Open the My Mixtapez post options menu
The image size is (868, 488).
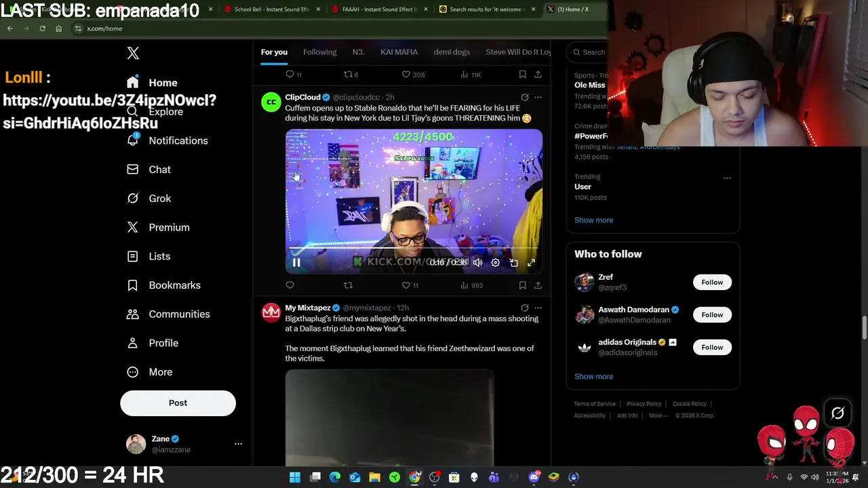point(538,308)
